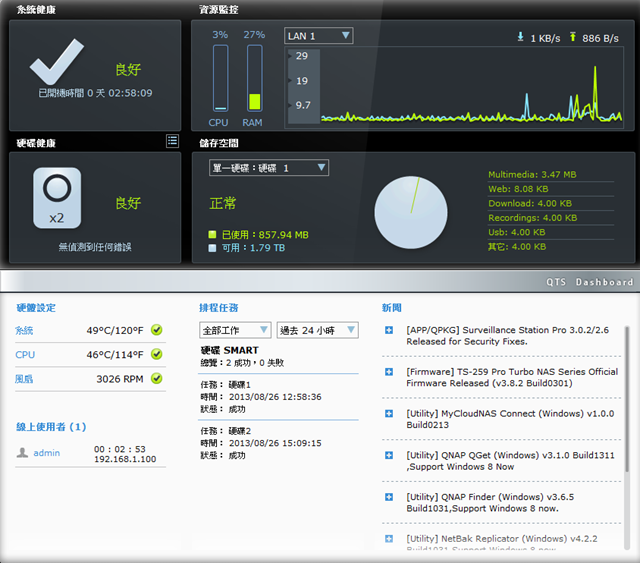Click the RAM usage bar

(x=255, y=78)
